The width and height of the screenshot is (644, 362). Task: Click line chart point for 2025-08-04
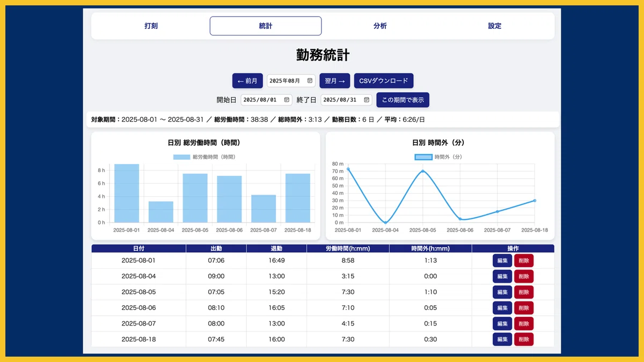click(x=385, y=223)
